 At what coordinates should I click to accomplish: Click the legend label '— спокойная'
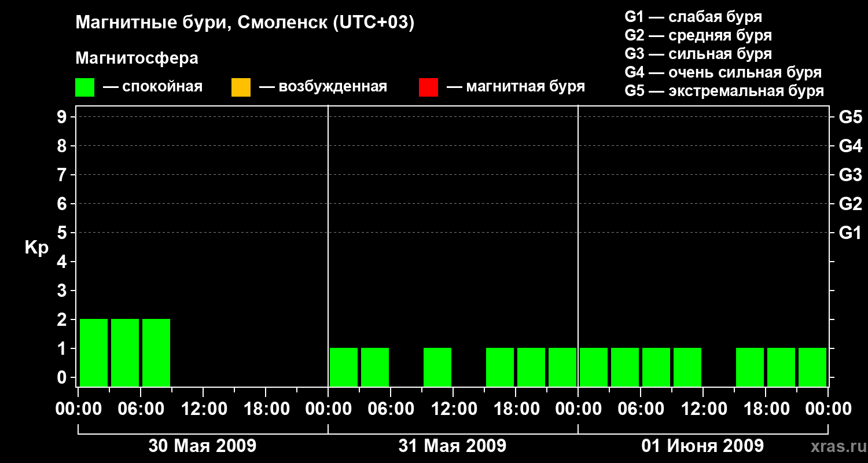(153, 87)
